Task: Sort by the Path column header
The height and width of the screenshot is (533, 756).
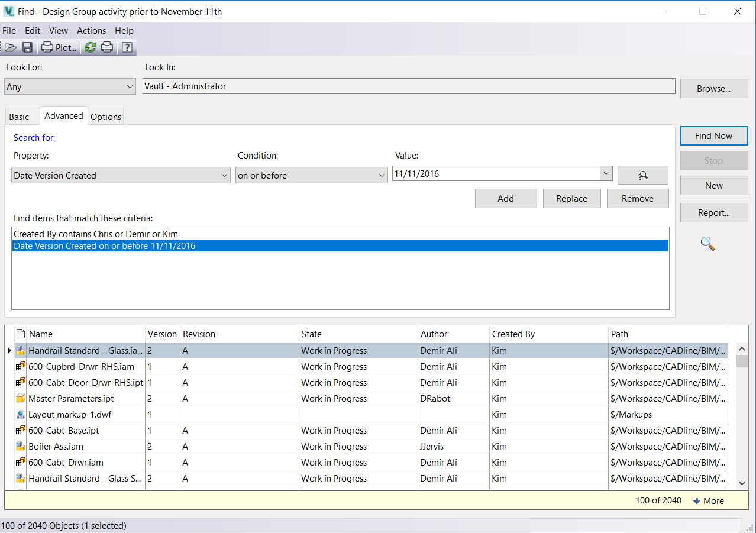Action: pos(668,334)
